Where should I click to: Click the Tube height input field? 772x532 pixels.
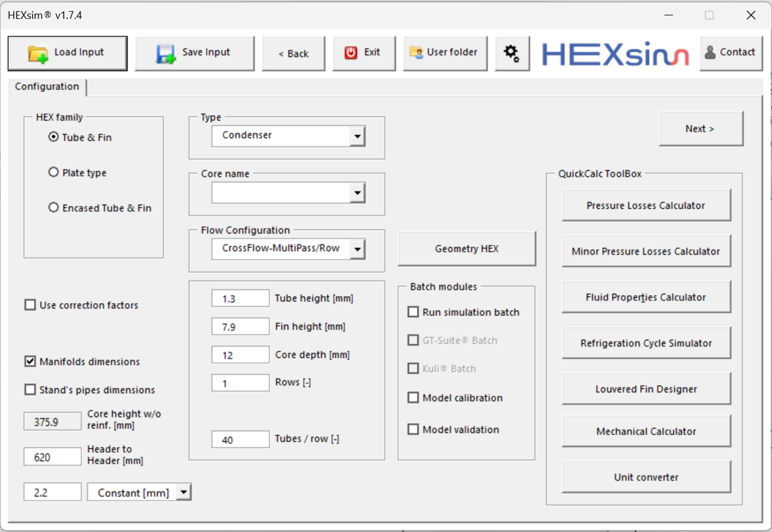tap(240, 298)
